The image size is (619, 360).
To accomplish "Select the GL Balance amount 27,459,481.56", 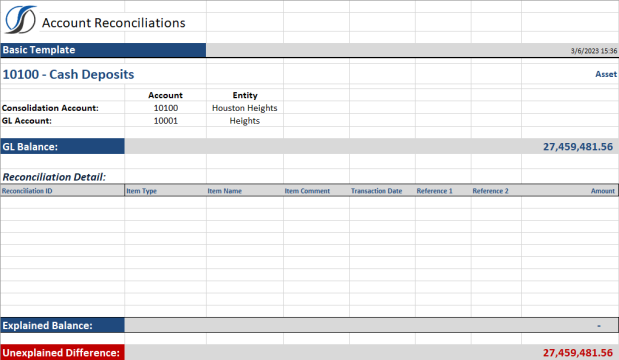I will click(578, 147).
